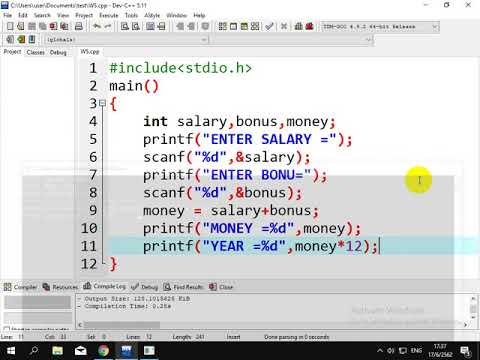Viewport: 480px width, 360px height.
Task: Click the Compile toolbar icon
Action: pos(223,26)
